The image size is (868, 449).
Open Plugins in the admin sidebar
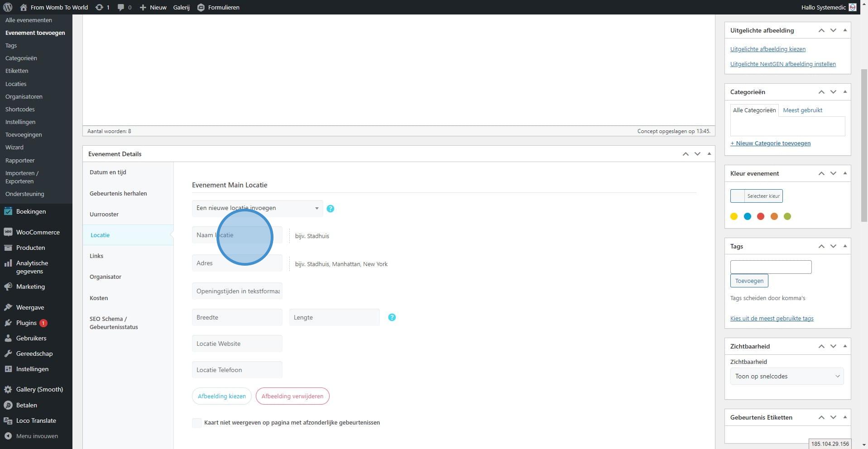click(x=26, y=323)
